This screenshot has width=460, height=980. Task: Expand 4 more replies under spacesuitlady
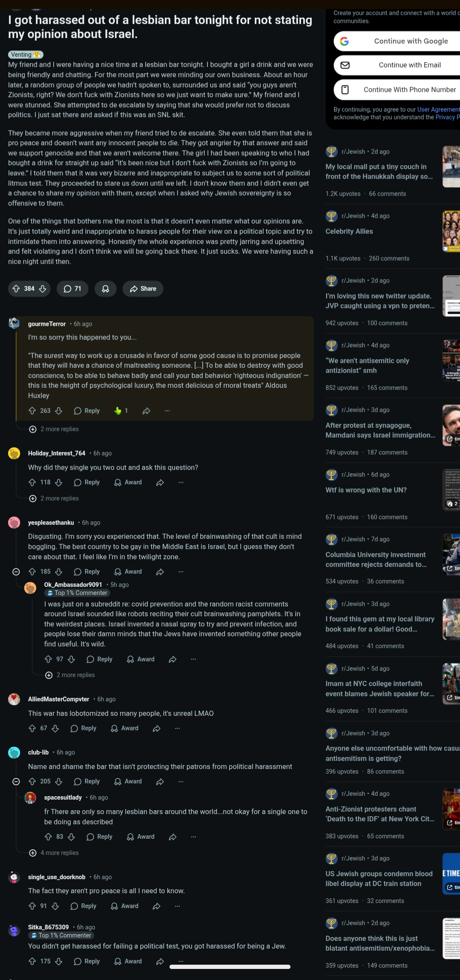54,853
